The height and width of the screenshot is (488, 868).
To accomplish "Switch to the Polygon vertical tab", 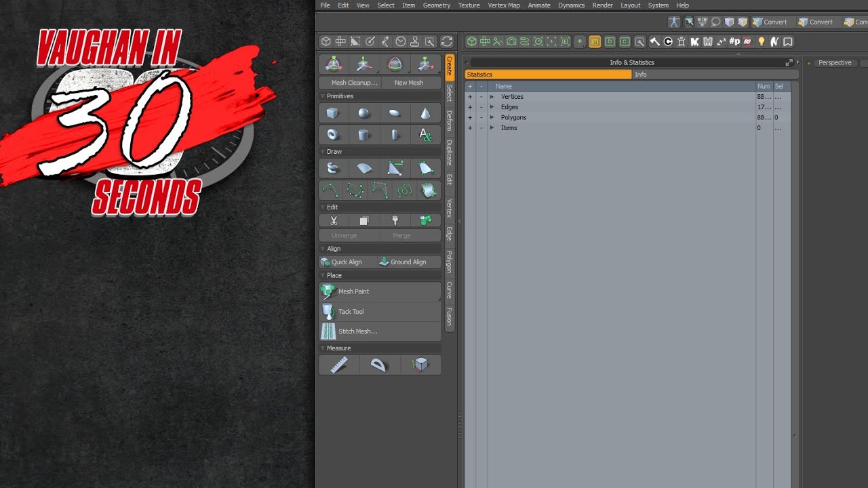I will (449, 262).
